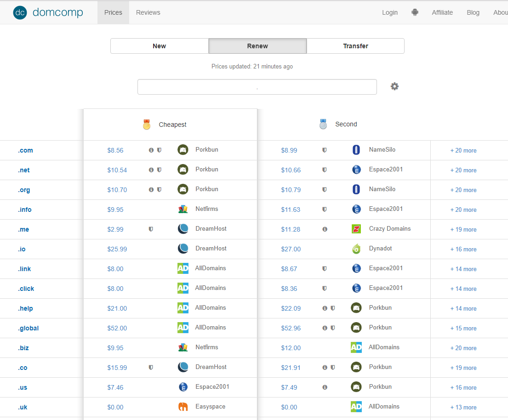Image resolution: width=508 pixels, height=420 pixels.
Task: Click $8.99 NameSilo price for .com
Action: [289, 150]
